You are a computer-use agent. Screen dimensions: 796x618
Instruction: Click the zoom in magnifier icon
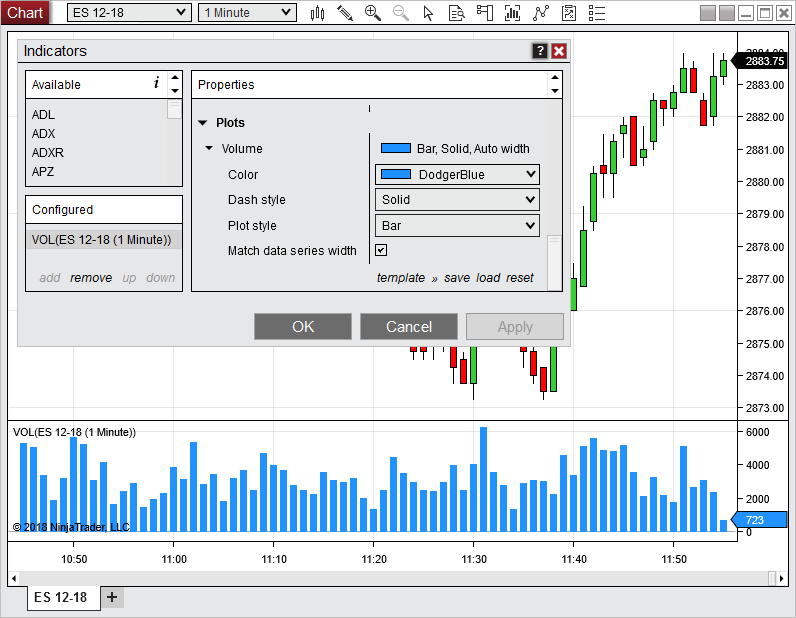click(373, 13)
